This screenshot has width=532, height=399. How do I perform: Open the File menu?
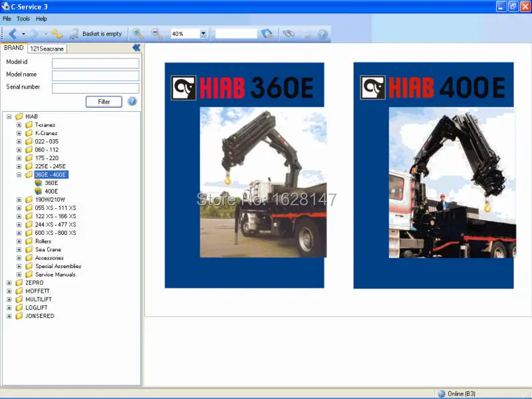pyautogui.click(x=7, y=19)
